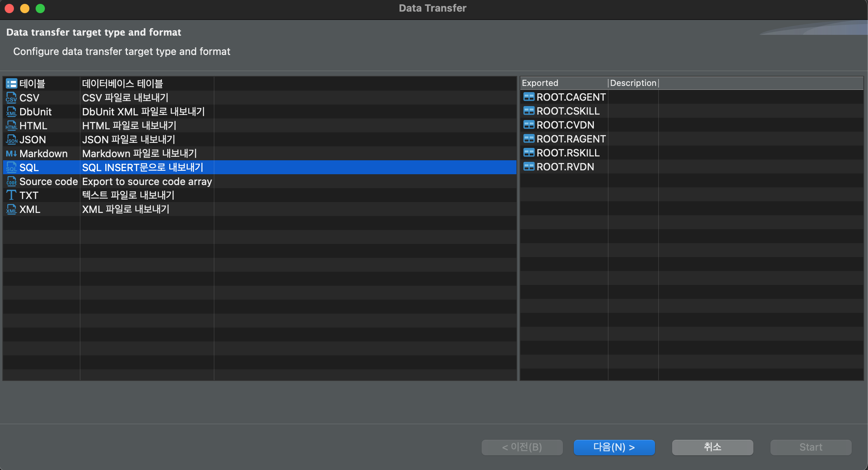The width and height of the screenshot is (868, 470).
Task: Select ROOT.CSKILL in Exported list
Action: click(x=568, y=111)
